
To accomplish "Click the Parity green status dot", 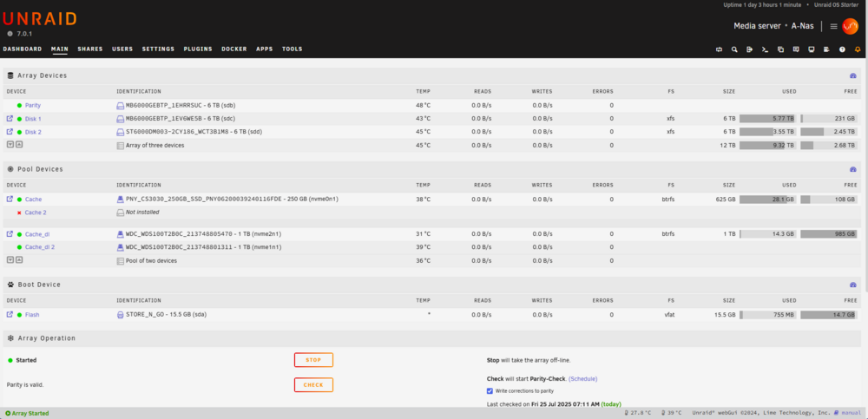I will pyautogui.click(x=19, y=105).
